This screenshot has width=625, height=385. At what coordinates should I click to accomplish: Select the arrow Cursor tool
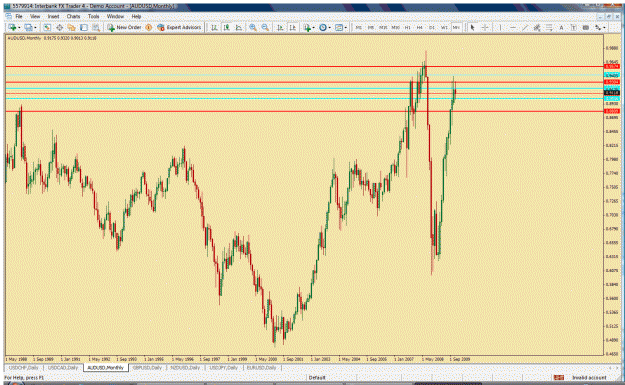pos(472,28)
